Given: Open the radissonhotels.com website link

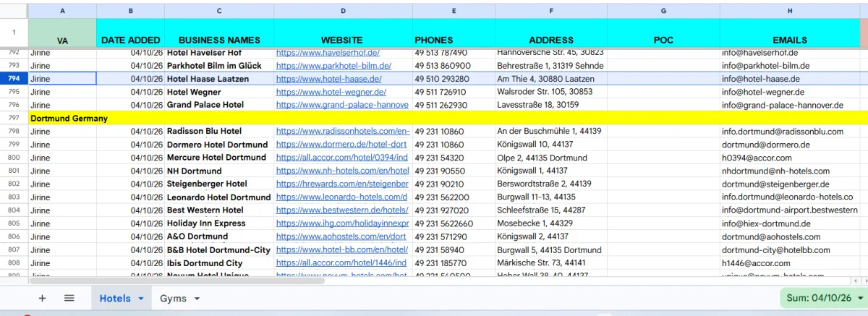Looking at the screenshot, I should [343, 132].
